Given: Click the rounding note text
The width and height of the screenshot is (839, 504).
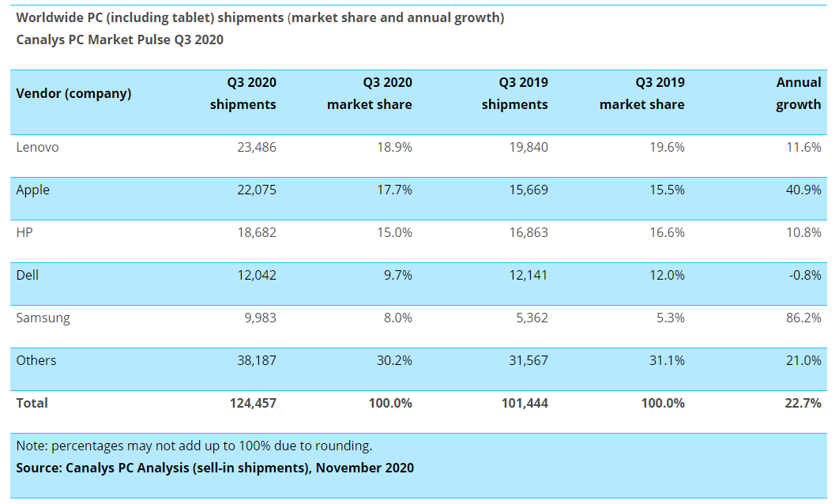Looking at the screenshot, I should 194,446.
